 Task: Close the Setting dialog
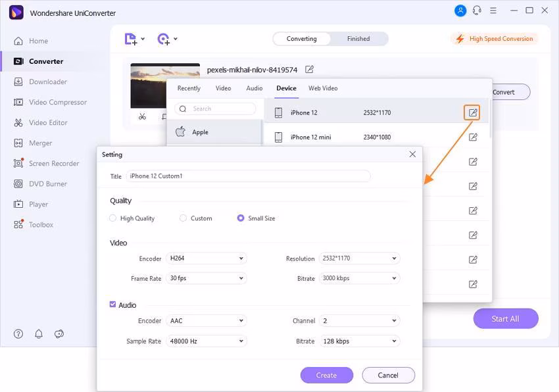point(412,154)
